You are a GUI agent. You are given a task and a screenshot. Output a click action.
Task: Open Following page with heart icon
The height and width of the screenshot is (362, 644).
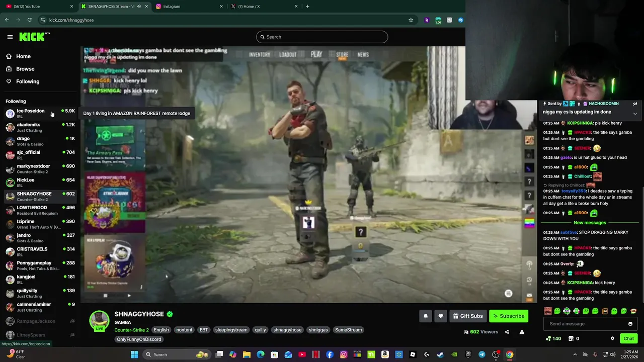click(28, 81)
